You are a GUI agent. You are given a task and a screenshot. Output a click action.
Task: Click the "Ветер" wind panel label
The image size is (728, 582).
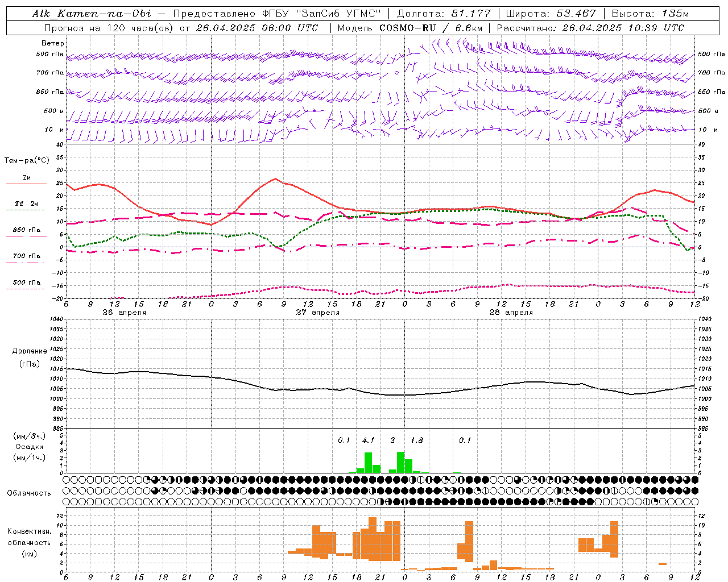coord(53,43)
